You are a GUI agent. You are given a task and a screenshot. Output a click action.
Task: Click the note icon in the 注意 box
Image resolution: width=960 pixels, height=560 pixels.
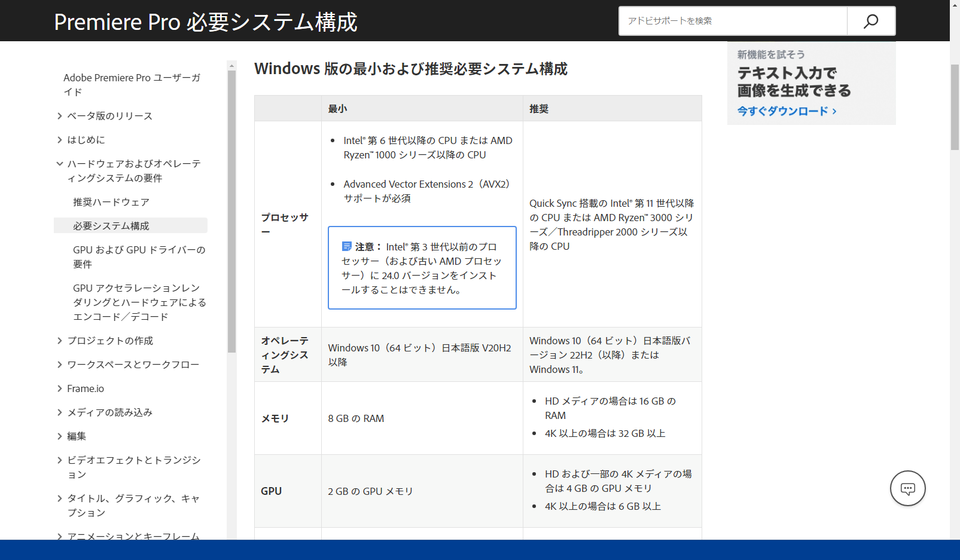pyautogui.click(x=346, y=245)
